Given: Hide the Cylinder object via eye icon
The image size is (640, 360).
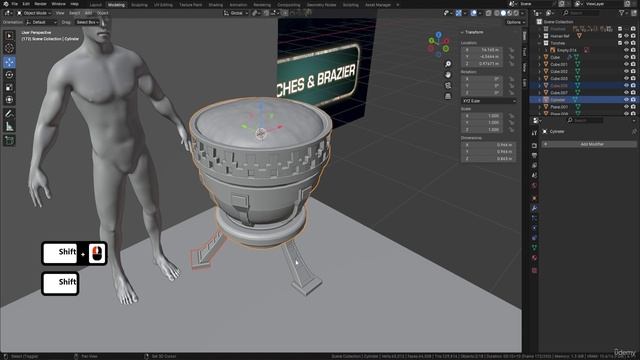Looking at the screenshot, I should 626,100.
